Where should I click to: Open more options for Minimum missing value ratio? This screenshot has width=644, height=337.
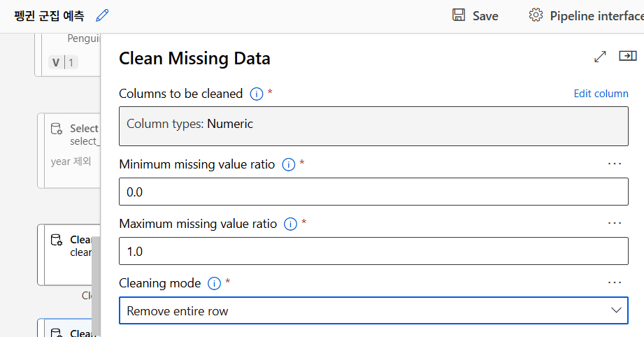(x=615, y=164)
